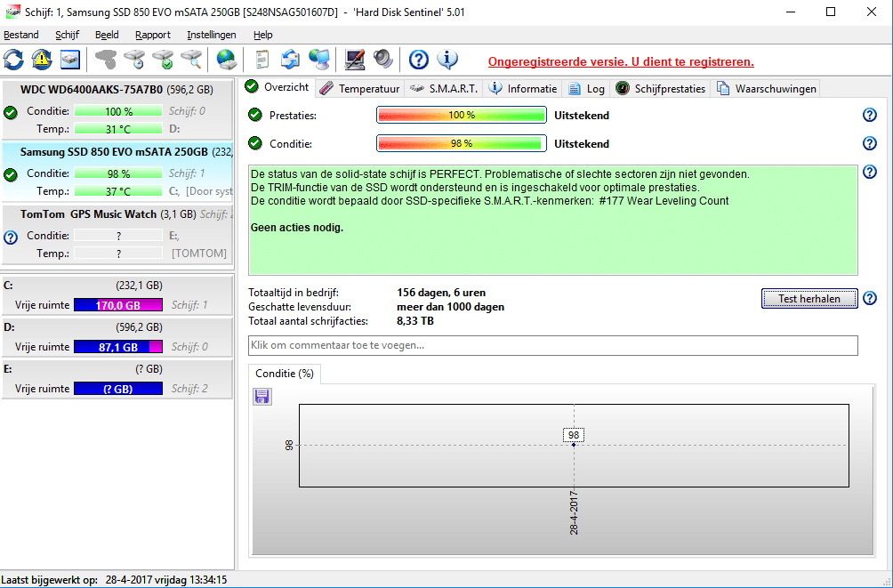Click the Ongeregistreerde versie registration link
Image resolution: width=893 pixels, height=588 pixels.
[x=621, y=62]
